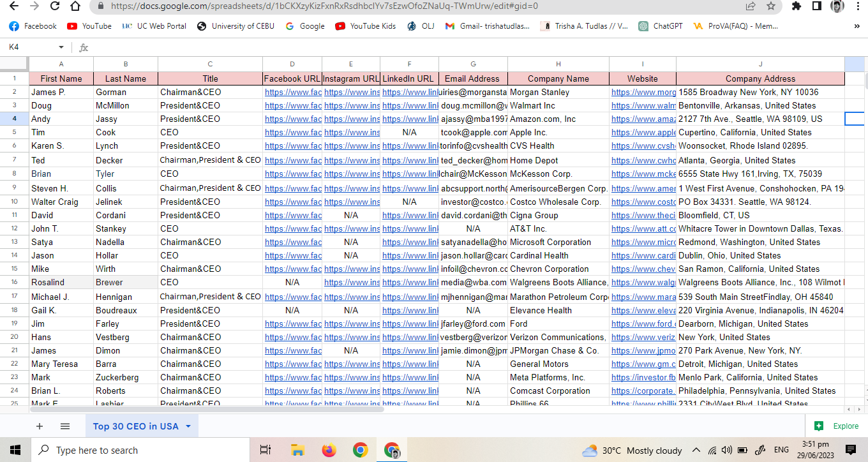The width and height of the screenshot is (868, 462).
Task: Open the Ford row website link
Action: click(x=643, y=324)
